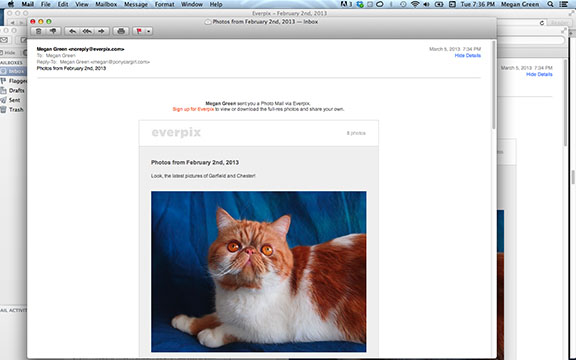Open the flag color dropdown arrow
Screen dimensions: 576x360
(x=148, y=31)
